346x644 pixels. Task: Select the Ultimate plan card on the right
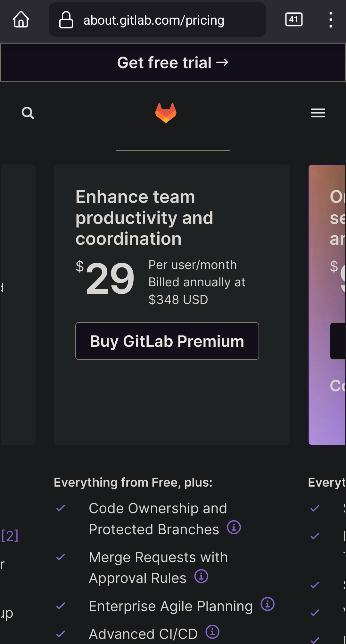327,304
